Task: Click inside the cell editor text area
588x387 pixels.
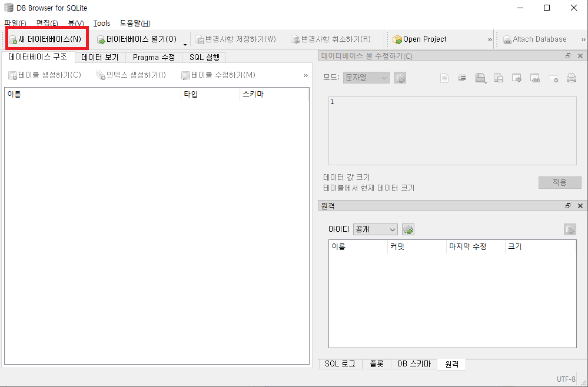Action: click(x=452, y=131)
